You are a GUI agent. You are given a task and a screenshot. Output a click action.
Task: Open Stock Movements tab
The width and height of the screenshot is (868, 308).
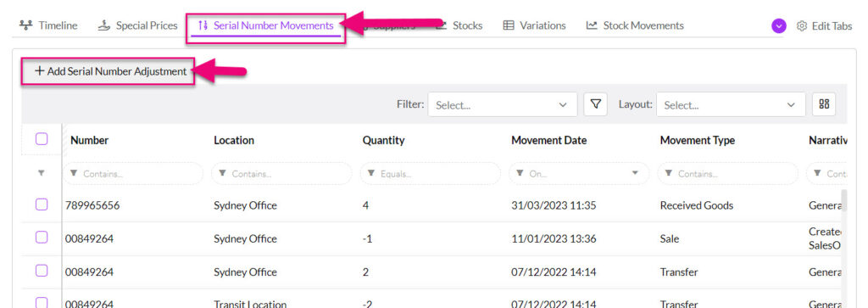(x=635, y=25)
